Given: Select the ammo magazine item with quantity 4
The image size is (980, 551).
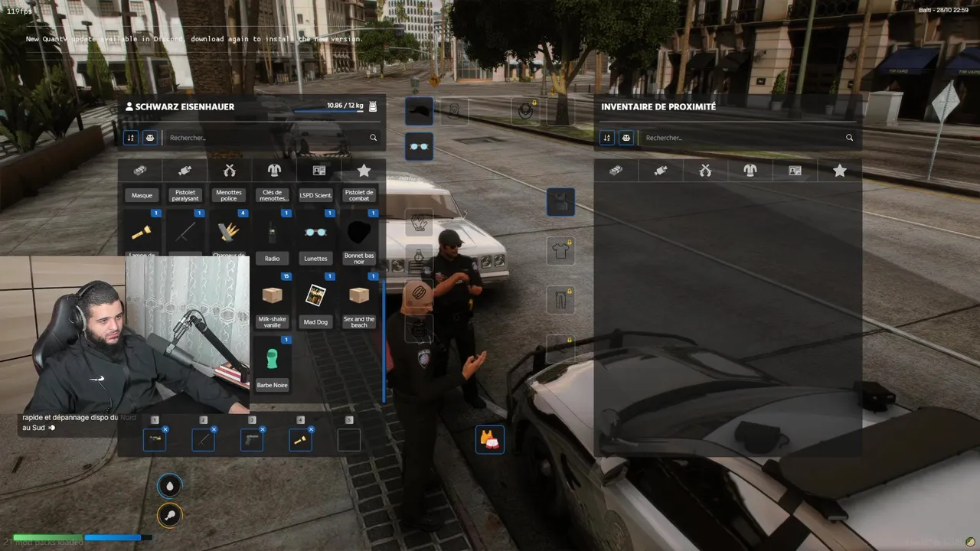Looking at the screenshot, I should tap(229, 233).
